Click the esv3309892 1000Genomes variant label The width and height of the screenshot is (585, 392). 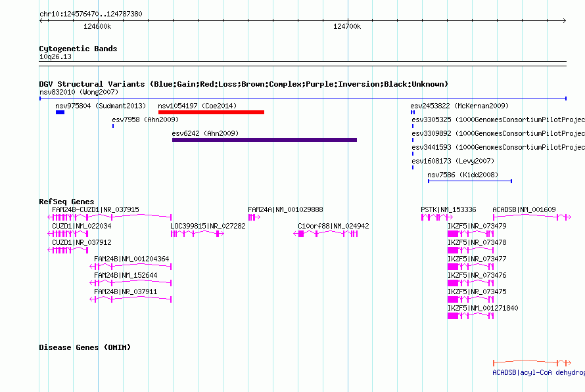498,133
